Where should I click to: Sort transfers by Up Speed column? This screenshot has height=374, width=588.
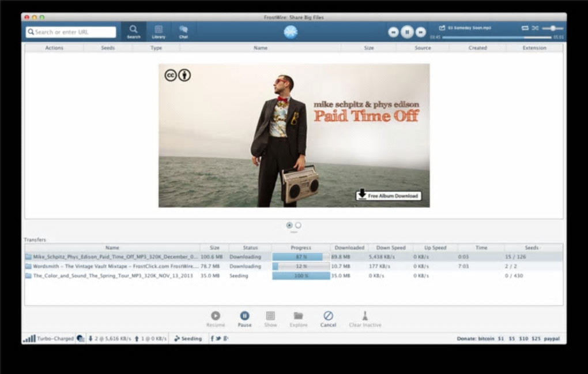(435, 248)
